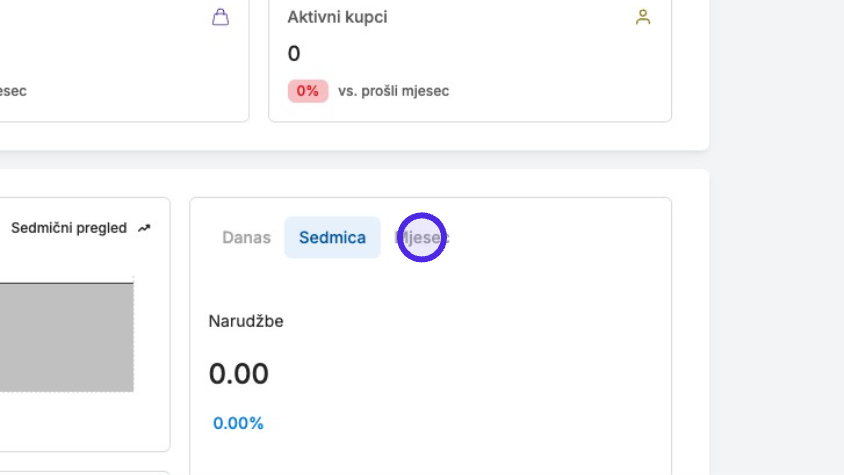The width and height of the screenshot is (844, 475).
Task: Click the gray weekly chart area
Action: 65,337
